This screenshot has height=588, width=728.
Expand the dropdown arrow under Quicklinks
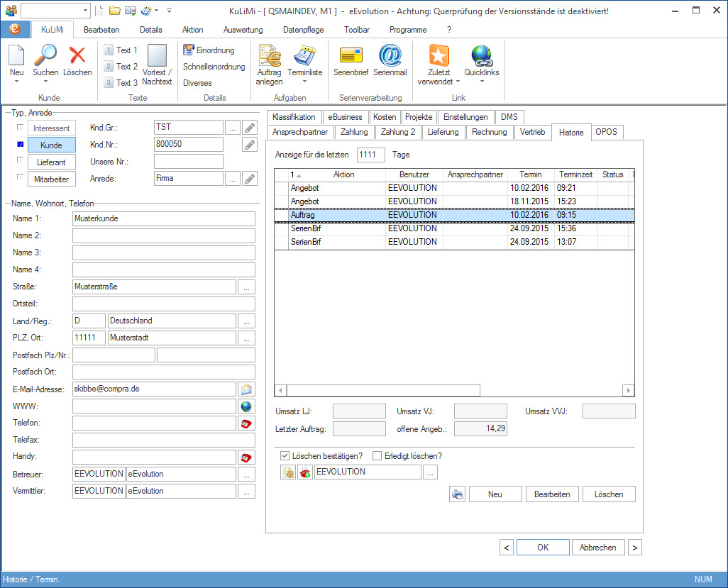point(482,82)
